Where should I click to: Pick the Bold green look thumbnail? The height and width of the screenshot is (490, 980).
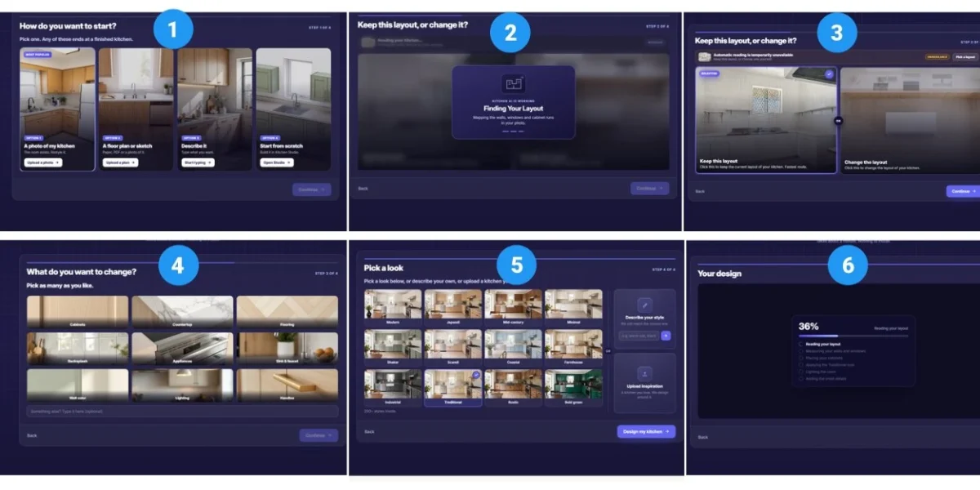click(573, 388)
